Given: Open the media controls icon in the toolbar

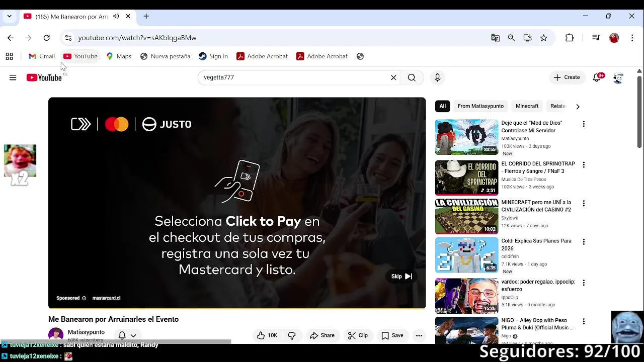Looking at the screenshot, I should [x=596, y=38].
